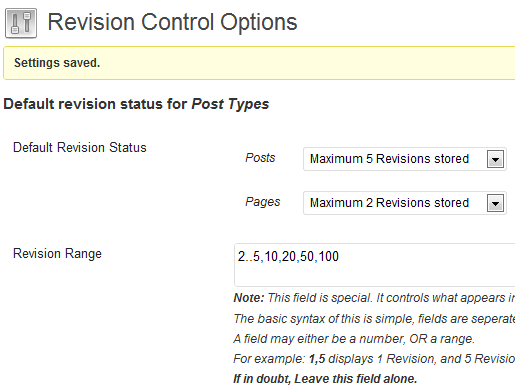Click inside the Revision Range text field
The height and width of the screenshot is (392, 515).
pos(375,265)
